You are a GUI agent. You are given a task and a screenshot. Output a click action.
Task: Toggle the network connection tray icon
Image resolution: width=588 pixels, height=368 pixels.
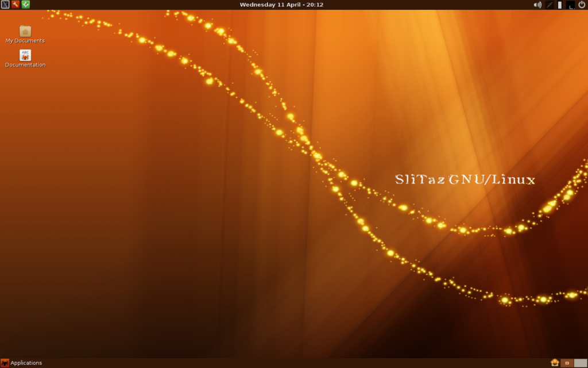548,4
